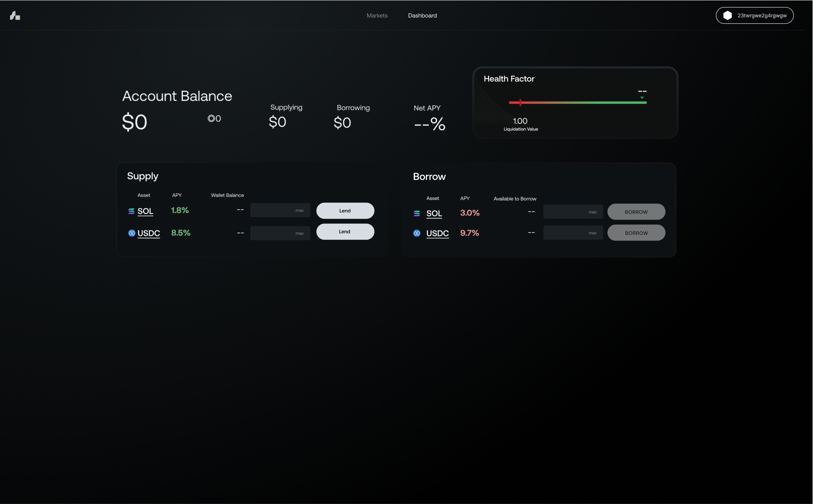Click the SOL icon in Borrow table
This screenshot has height=504, width=813.
[417, 213]
